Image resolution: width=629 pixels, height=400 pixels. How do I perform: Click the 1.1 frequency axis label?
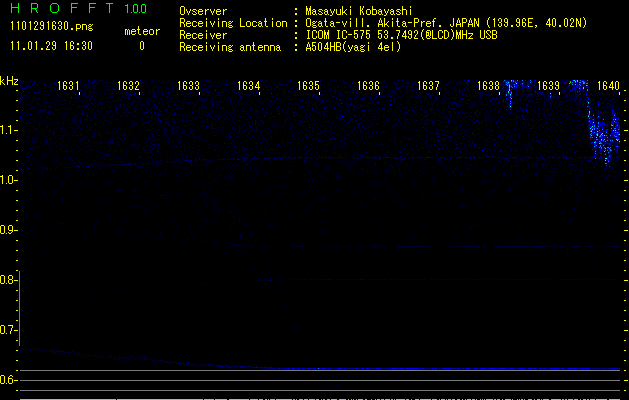click(8, 130)
